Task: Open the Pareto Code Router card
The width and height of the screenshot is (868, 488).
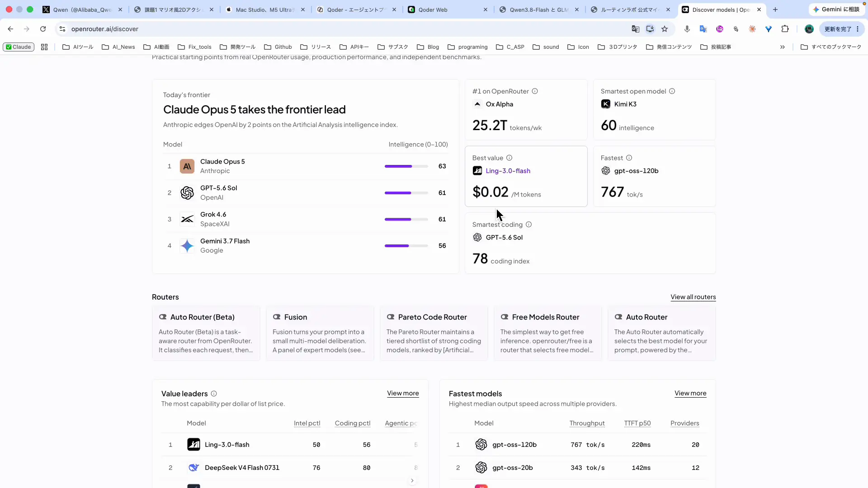Action: (x=434, y=333)
